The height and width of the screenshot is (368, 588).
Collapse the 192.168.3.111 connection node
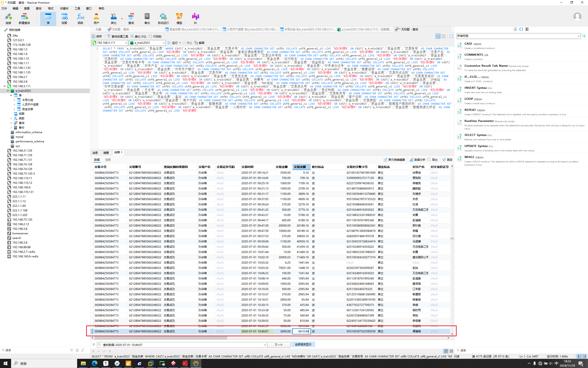click(5, 86)
